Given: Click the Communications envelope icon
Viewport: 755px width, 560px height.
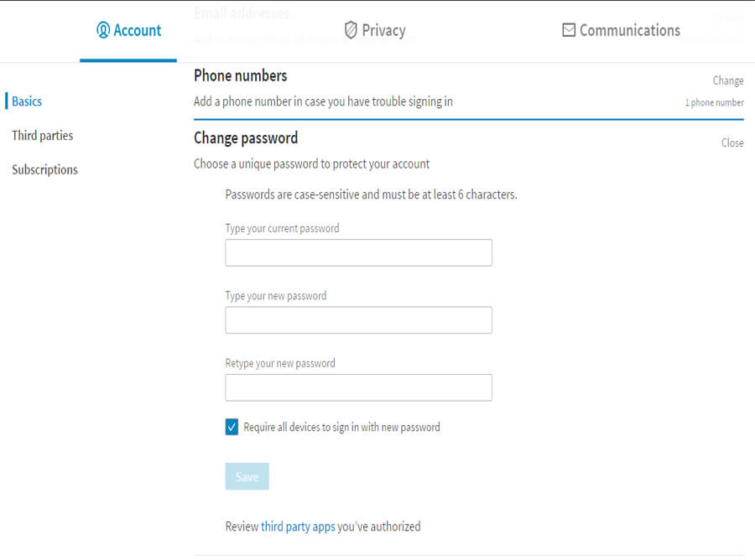Looking at the screenshot, I should coord(569,30).
